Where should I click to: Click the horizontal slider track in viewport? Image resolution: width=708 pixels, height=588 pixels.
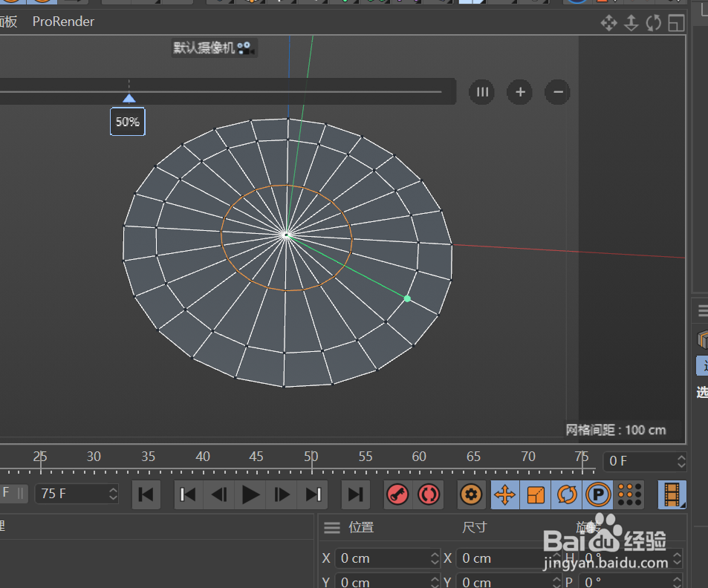click(x=221, y=91)
